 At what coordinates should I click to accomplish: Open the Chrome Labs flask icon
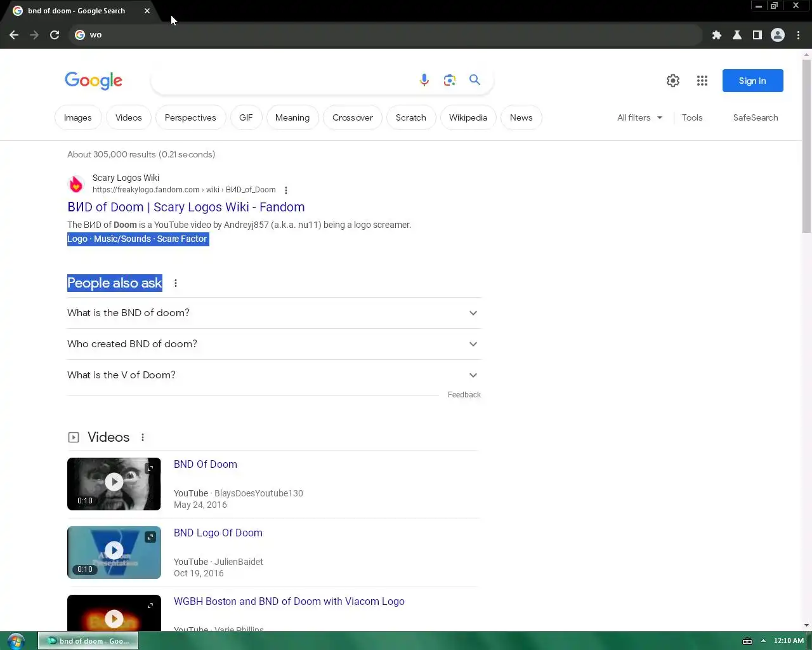point(737,35)
